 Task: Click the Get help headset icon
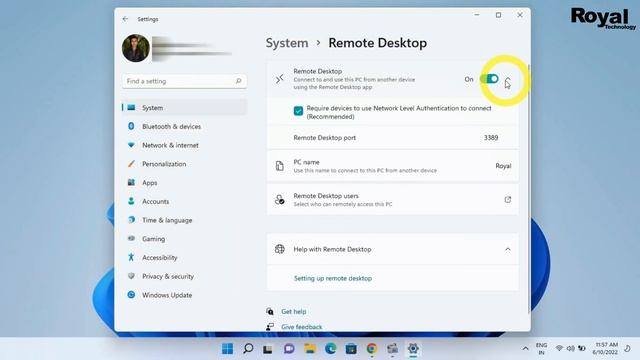coord(270,311)
